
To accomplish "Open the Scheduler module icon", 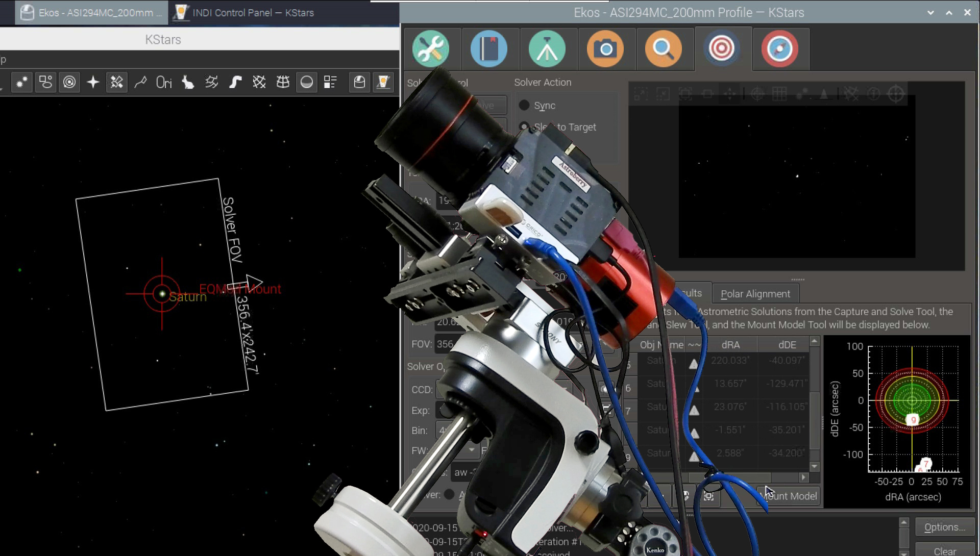I will (x=488, y=48).
